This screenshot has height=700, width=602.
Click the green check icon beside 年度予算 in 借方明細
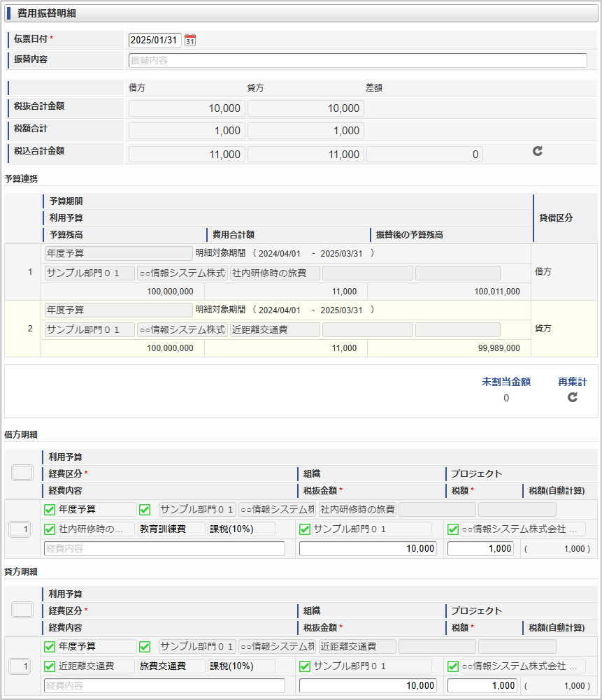pos(50,510)
